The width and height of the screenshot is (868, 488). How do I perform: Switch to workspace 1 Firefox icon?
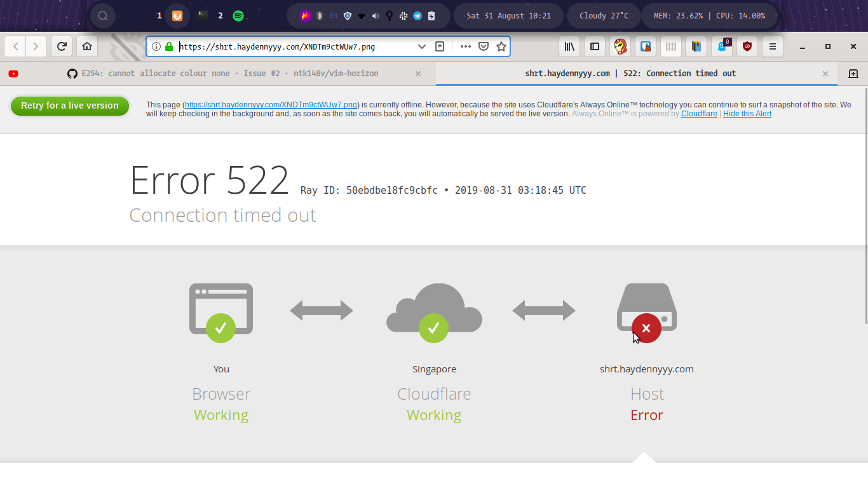177,16
